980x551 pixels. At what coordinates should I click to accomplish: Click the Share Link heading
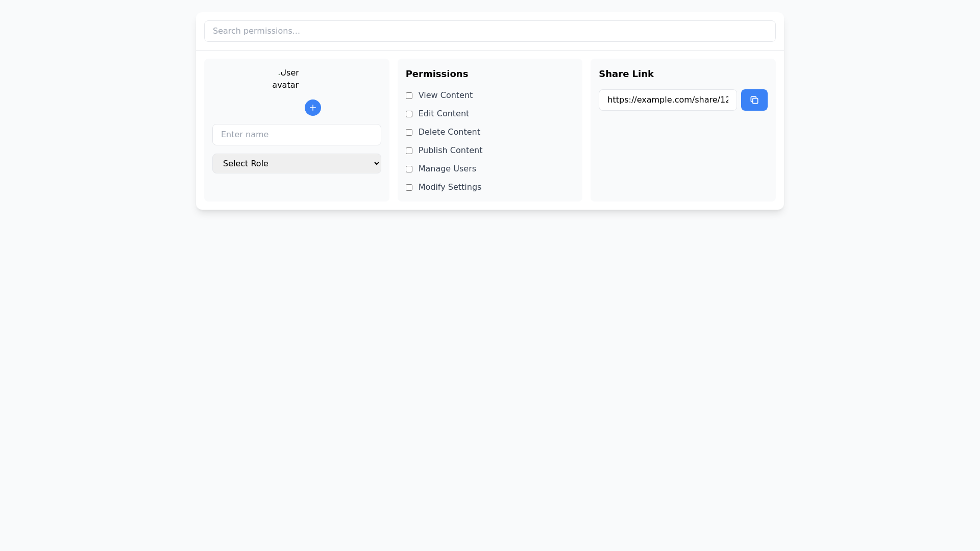coord(626,74)
